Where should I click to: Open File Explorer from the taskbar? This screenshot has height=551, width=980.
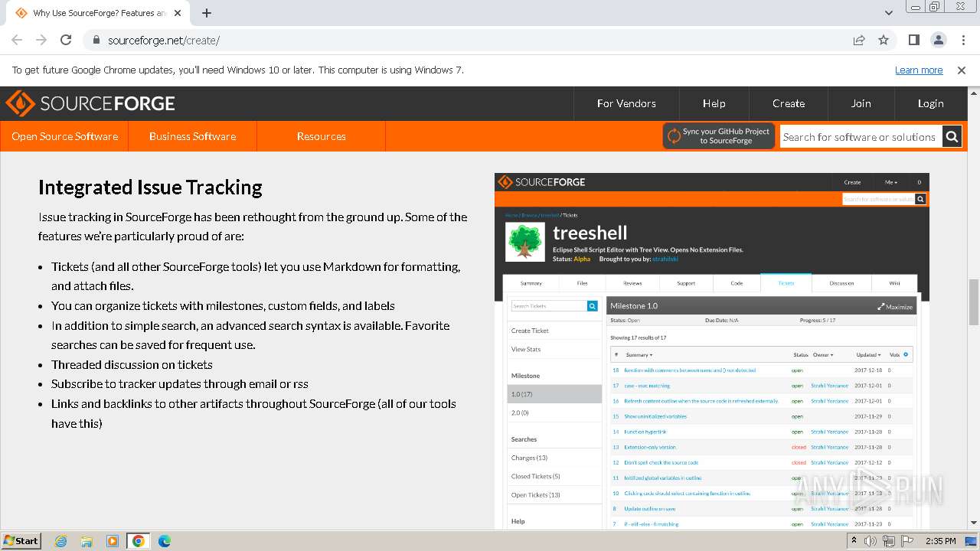pos(87,541)
